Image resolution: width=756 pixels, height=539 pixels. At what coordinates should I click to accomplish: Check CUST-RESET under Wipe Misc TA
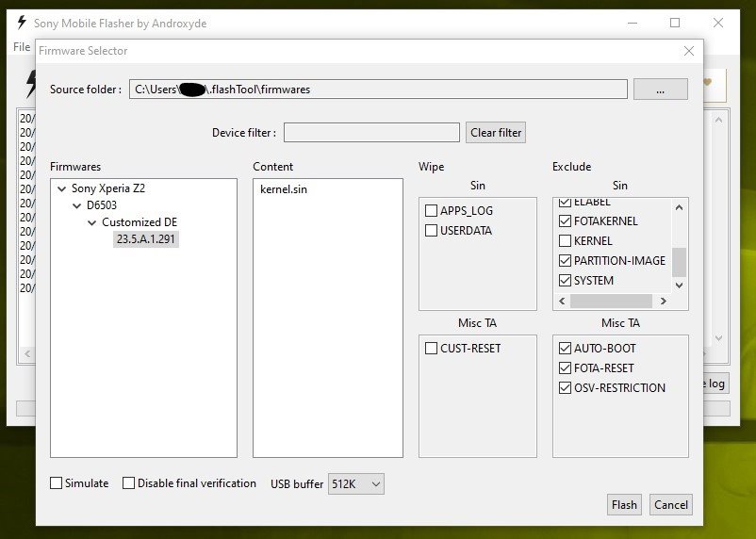click(x=431, y=348)
